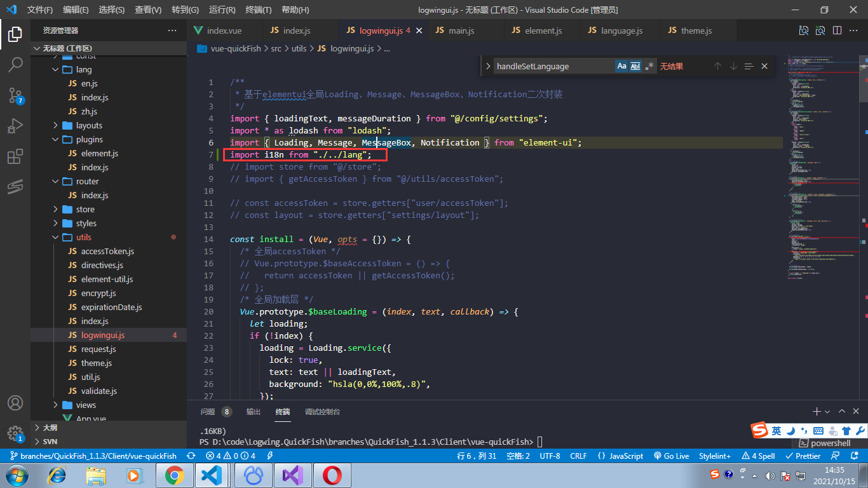868x488 pixels.
Task: Expand the views folder in file tree
Action: point(86,405)
